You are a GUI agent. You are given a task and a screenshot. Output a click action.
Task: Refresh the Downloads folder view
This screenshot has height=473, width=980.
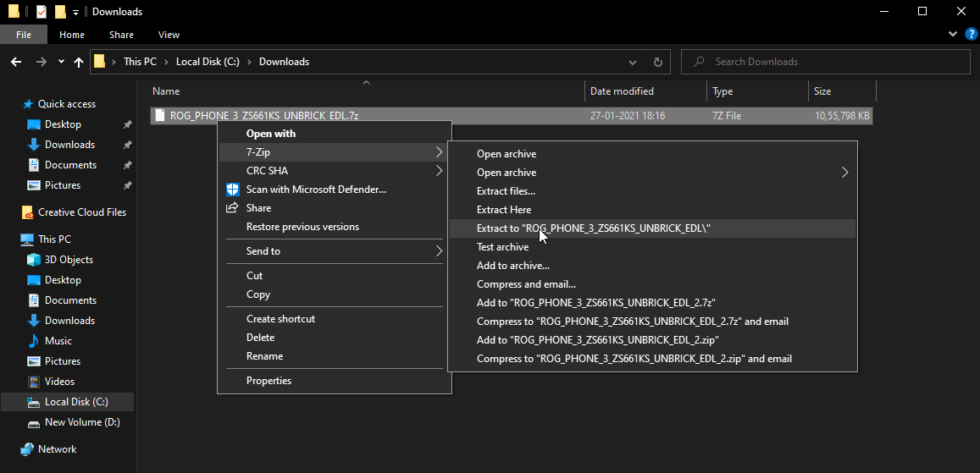tap(657, 62)
